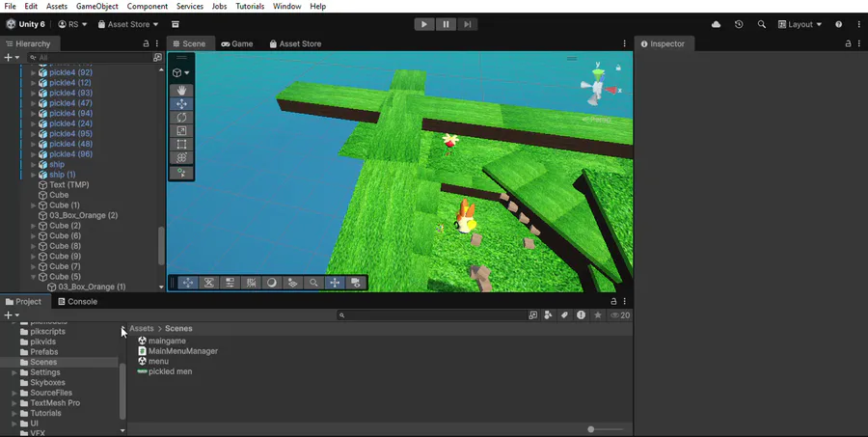Click the Project log entries warning icon
This screenshot has width=868, height=437.
pyautogui.click(x=581, y=315)
